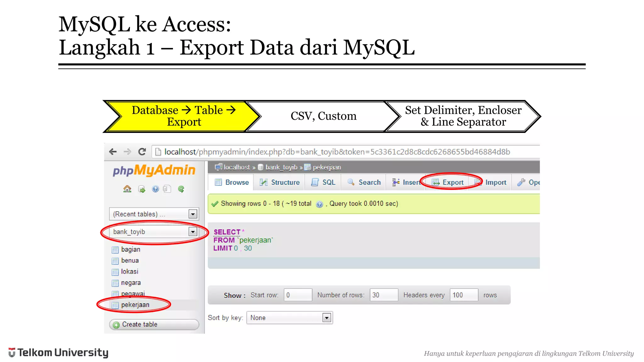Click the localhost breadcrumb link
644x362 pixels.
click(x=236, y=167)
